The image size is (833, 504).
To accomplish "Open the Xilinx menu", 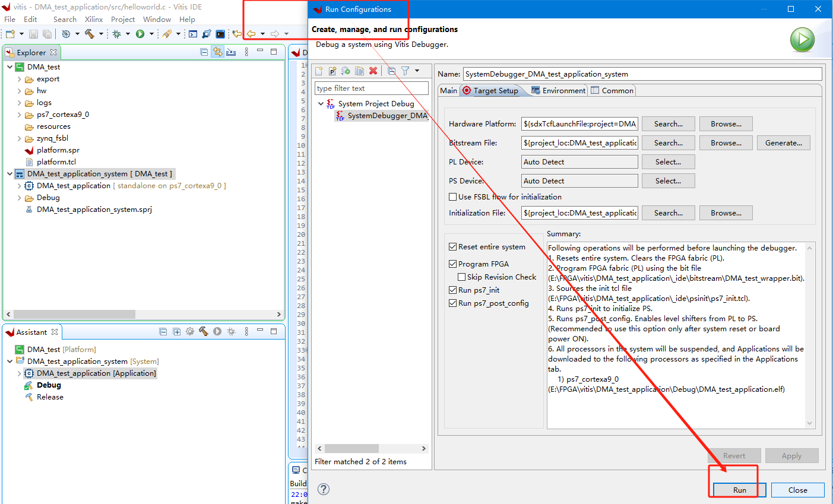I will tap(94, 20).
